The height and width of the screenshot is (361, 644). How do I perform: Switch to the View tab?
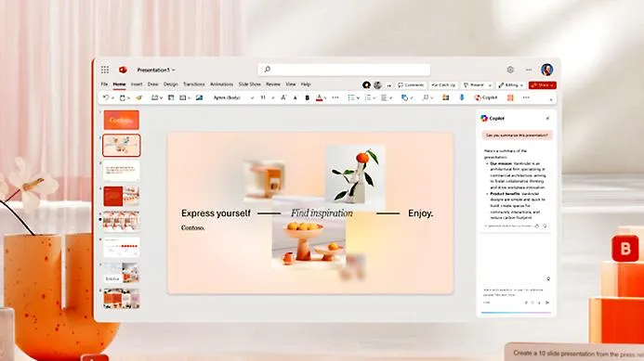[x=290, y=84]
